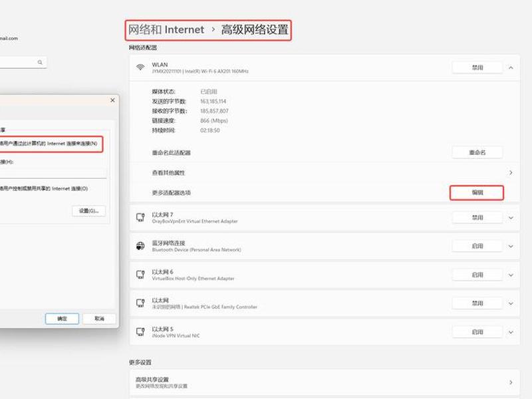The width and height of the screenshot is (532, 399).
Task: Click the 以太网 Realtek adapter icon
Action: tap(140, 303)
